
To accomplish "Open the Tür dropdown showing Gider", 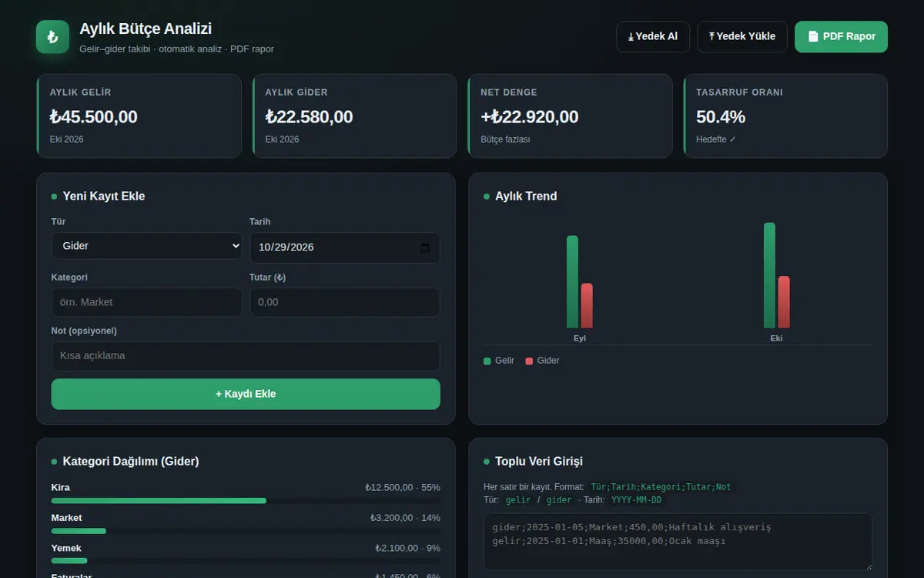I will click(146, 246).
